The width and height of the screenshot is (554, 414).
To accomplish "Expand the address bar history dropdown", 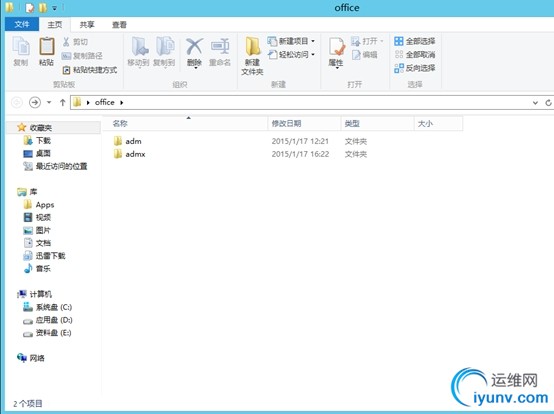I will pos(535,102).
